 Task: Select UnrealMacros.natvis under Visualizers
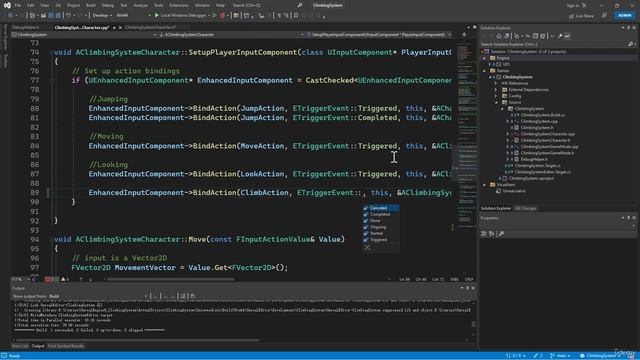click(x=513, y=191)
